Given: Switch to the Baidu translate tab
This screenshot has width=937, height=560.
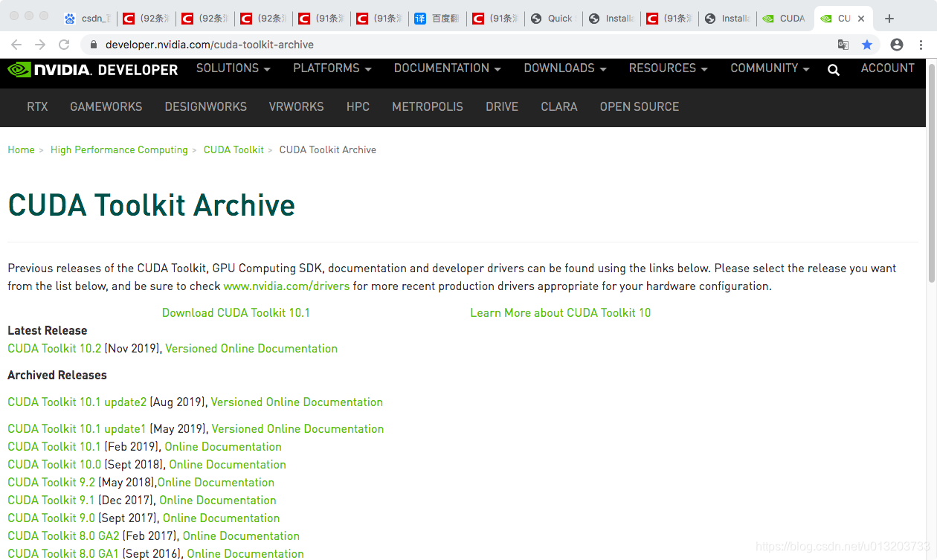Looking at the screenshot, I should [437, 19].
